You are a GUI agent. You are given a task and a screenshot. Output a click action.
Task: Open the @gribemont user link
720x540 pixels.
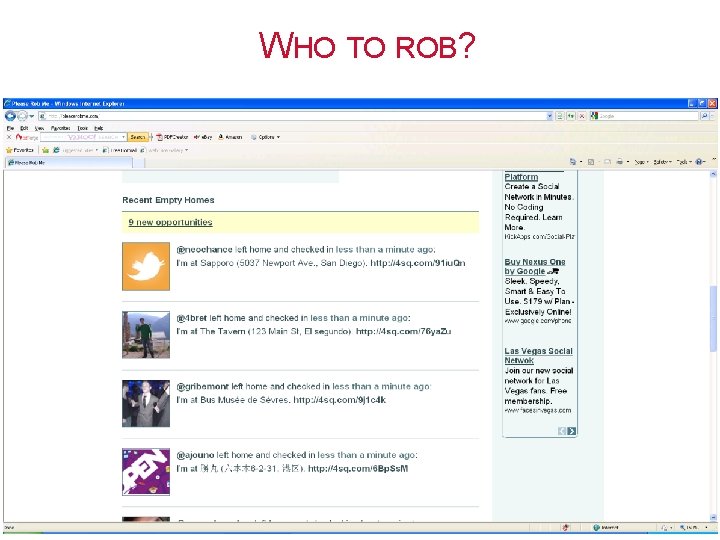(x=202, y=387)
